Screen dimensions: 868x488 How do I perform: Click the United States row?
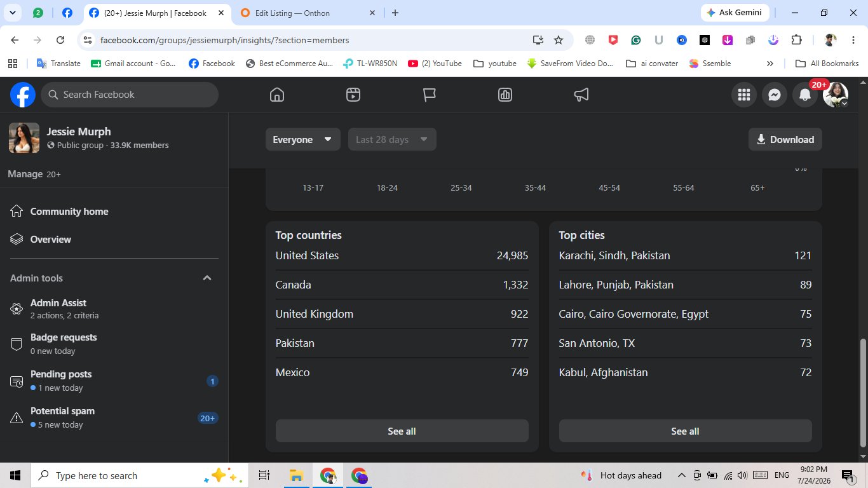[402, 255]
